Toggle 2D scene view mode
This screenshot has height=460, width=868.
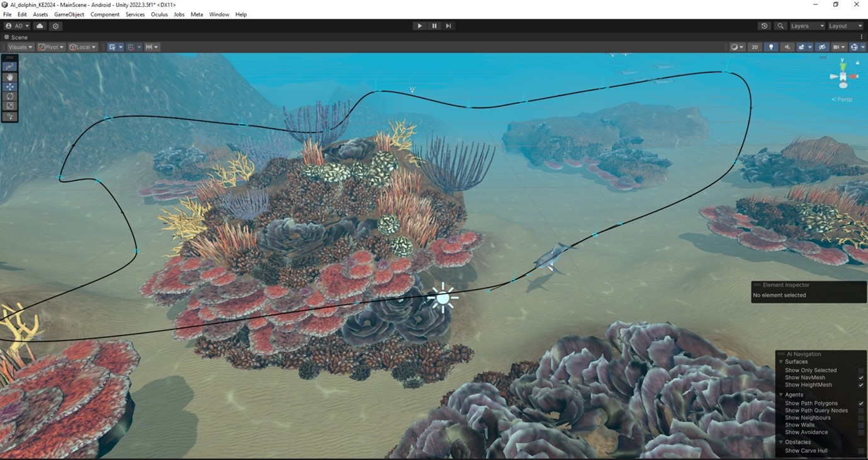755,47
